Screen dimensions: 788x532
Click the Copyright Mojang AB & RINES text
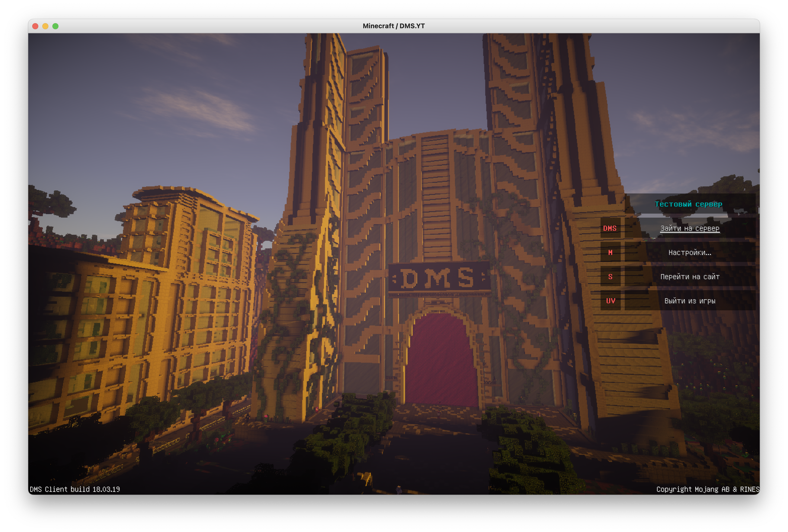point(708,489)
